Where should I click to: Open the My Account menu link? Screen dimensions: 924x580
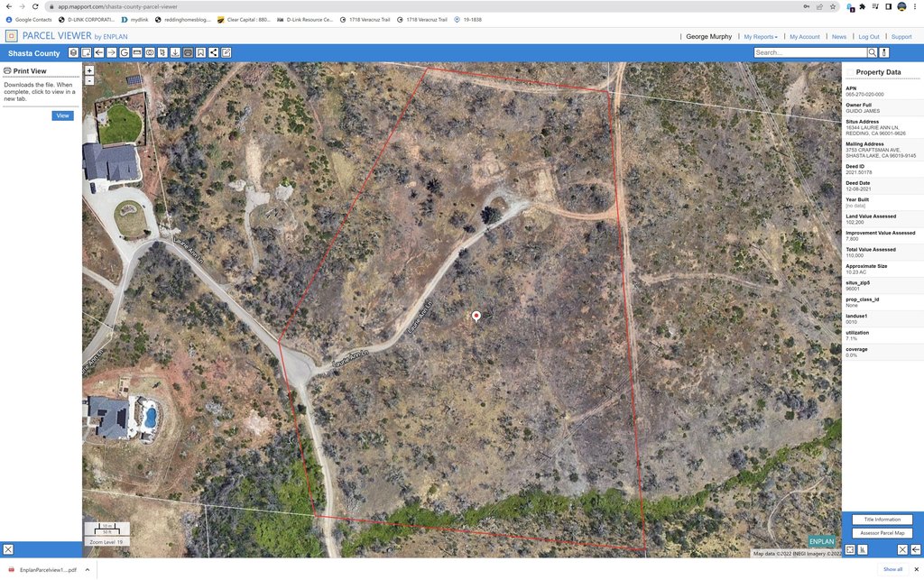click(804, 37)
